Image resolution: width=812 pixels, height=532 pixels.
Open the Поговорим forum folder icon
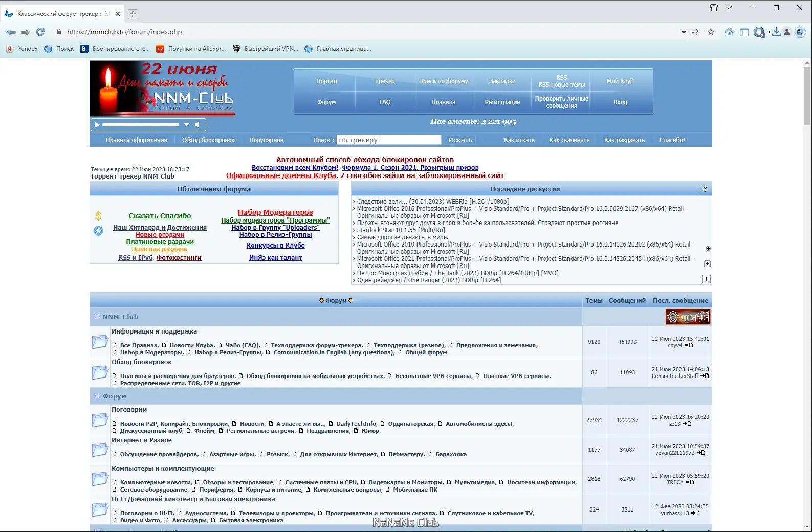(x=100, y=419)
